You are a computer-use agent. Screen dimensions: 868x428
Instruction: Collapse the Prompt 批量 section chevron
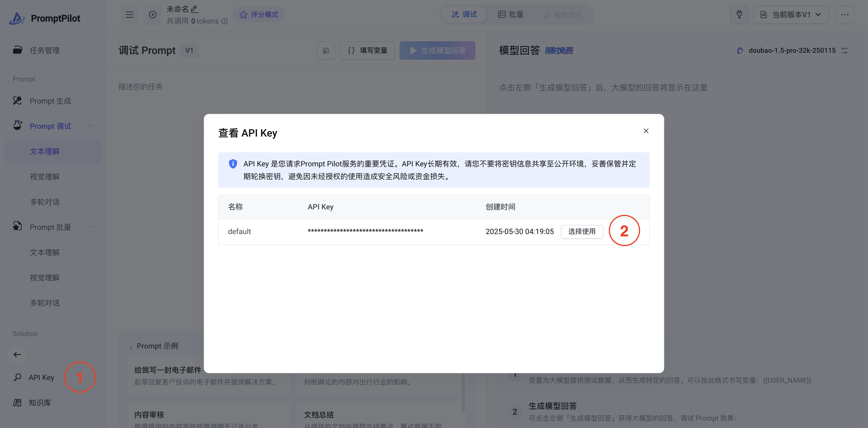(x=91, y=227)
